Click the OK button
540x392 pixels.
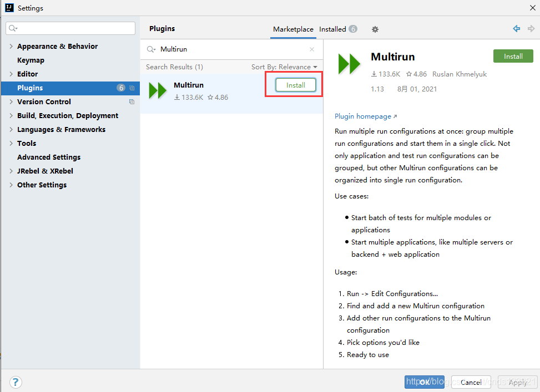tap(424, 382)
